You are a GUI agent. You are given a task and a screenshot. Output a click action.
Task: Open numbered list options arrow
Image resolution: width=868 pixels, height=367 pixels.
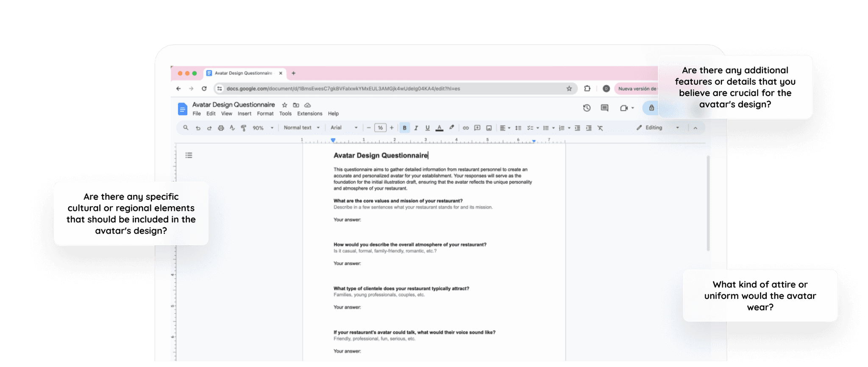(569, 128)
